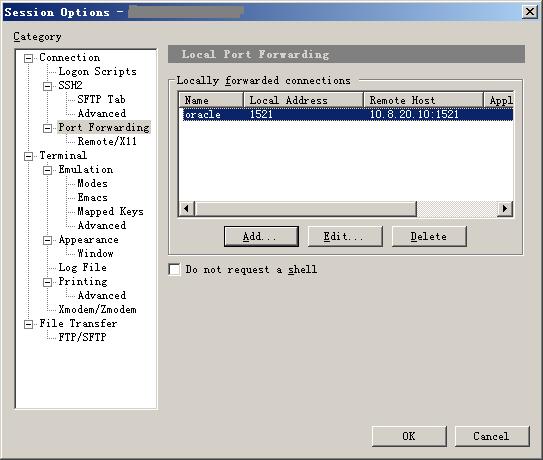The height and width of the screenshot is (460, 543).
Task: Sort by Local Address column header
Action: [x=304, y=100]
